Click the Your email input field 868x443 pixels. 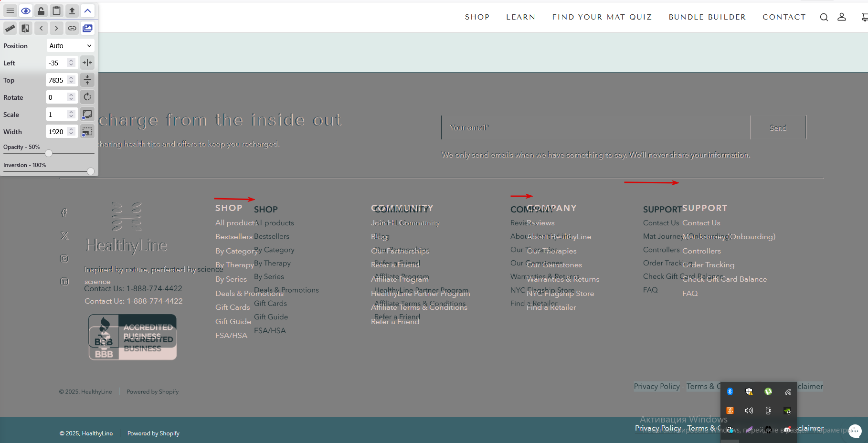(x=596, y=127)
